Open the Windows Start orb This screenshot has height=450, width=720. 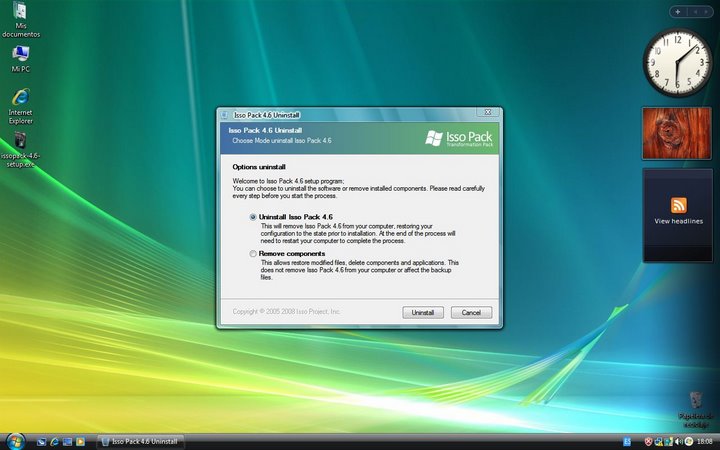pos(16,441)
